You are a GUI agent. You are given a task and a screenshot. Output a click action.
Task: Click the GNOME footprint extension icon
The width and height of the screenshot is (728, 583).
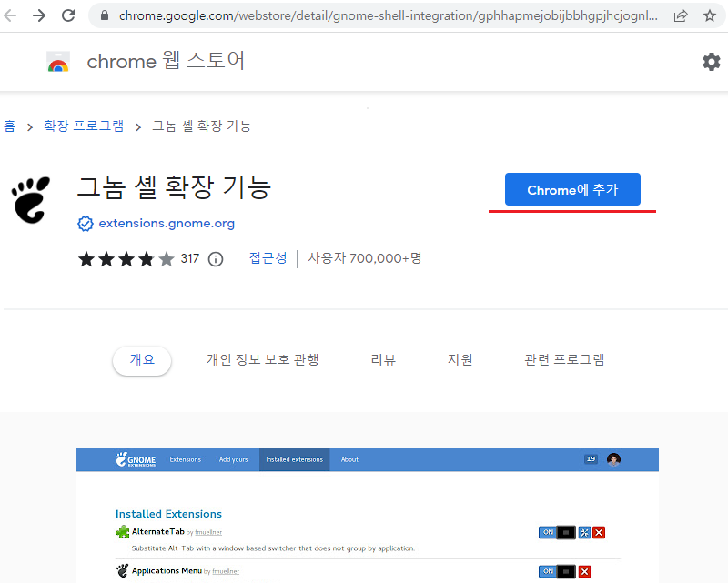(31, 200)
